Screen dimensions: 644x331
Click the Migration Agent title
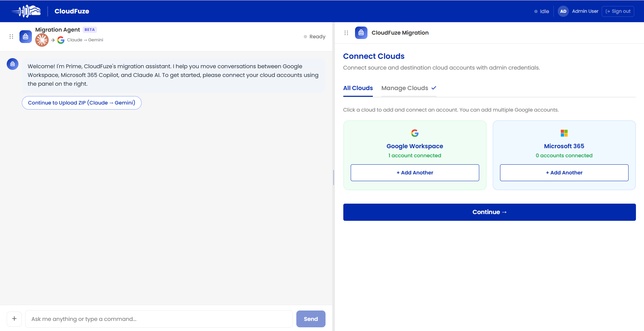tap(57, 30)
